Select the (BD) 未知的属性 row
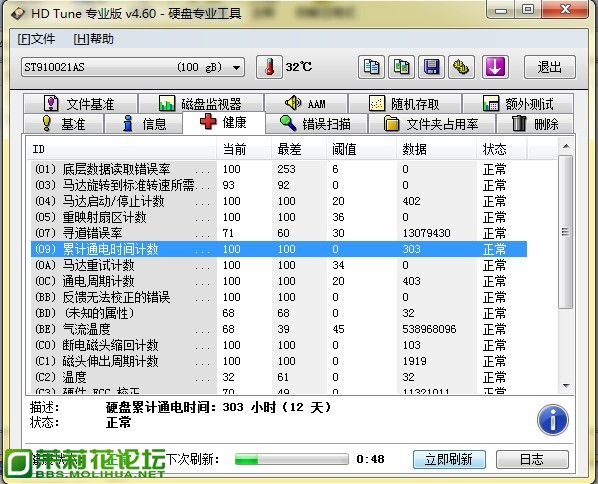The image size is (598, 484). click(278, 313)
